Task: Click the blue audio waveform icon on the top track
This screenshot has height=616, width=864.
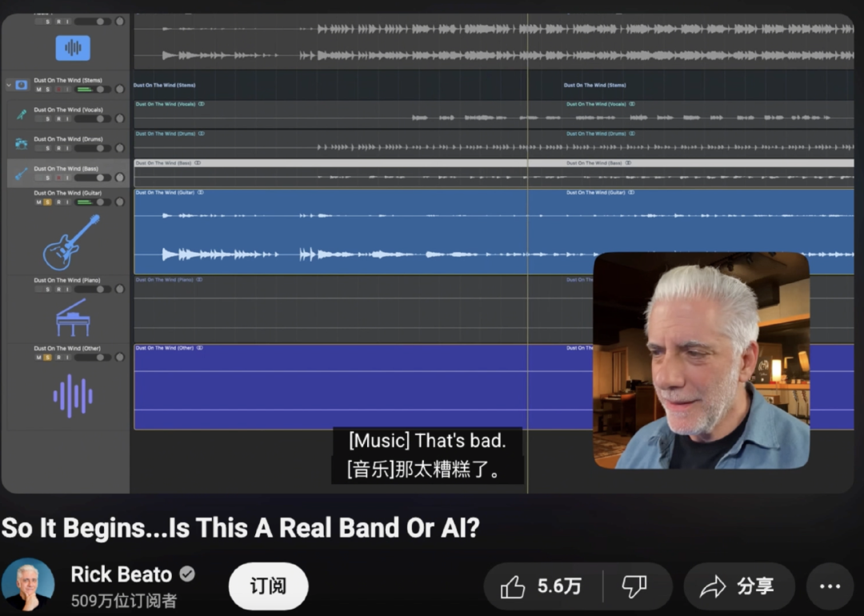Action: [x=73, y=48]
